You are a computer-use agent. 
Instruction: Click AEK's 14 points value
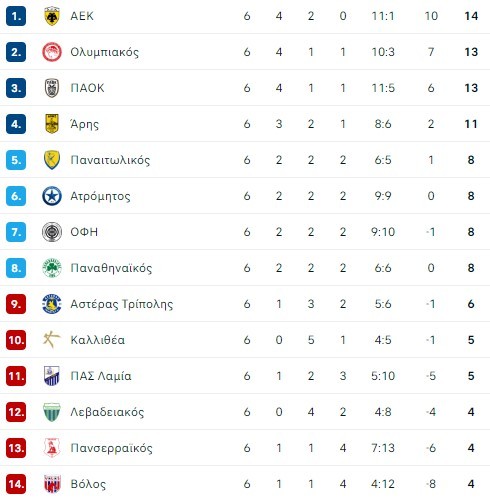tap(471, 16)
